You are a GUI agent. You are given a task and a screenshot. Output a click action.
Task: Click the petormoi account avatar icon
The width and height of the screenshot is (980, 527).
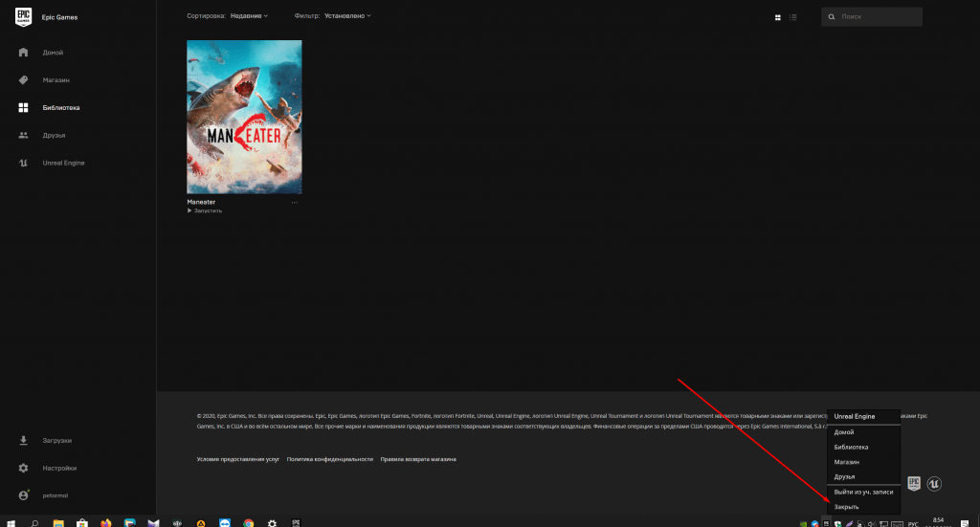point(23,495)
